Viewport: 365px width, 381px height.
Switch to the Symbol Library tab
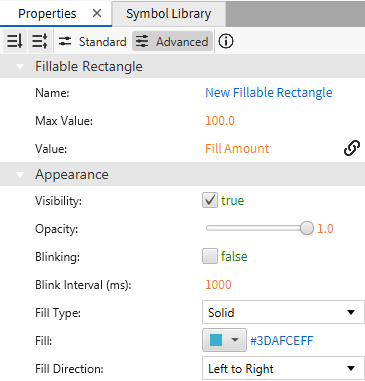(169, 14)
